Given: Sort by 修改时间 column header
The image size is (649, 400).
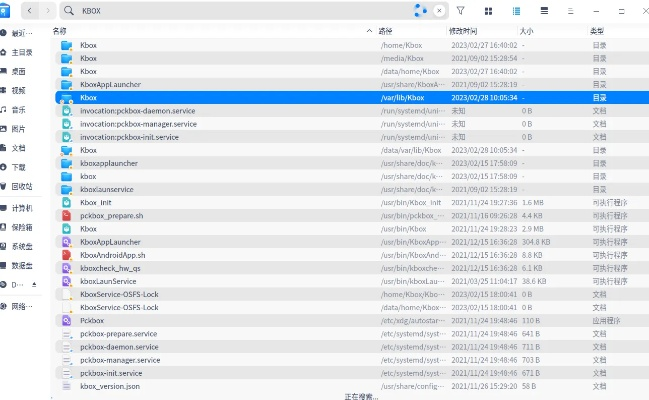Looking at the screenshot, I should coord(464,31).
